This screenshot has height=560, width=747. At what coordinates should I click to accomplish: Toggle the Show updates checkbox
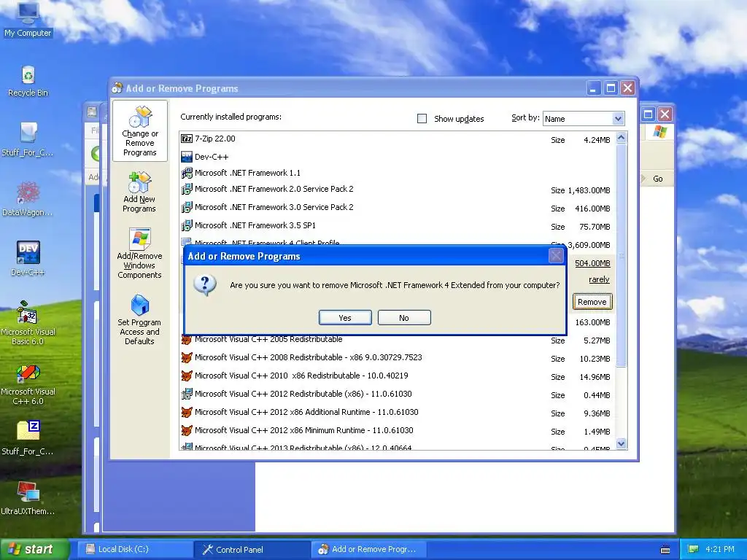coord(422,119)
